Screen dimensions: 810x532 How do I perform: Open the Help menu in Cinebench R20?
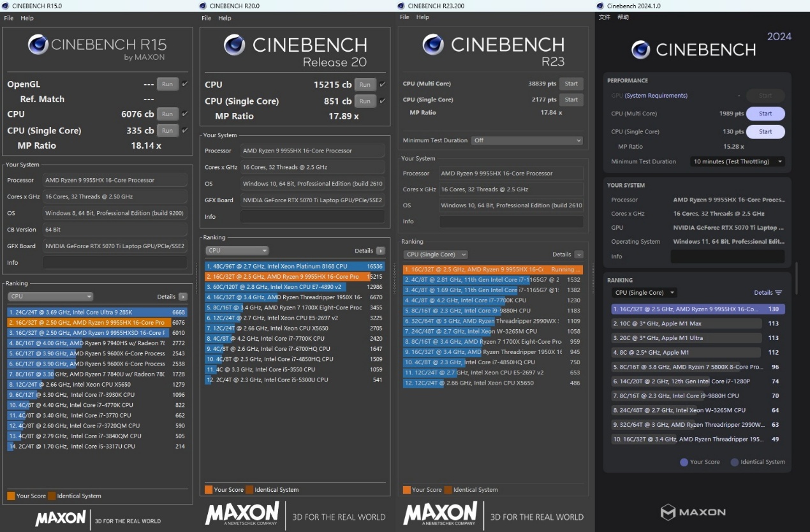(225, 18)
